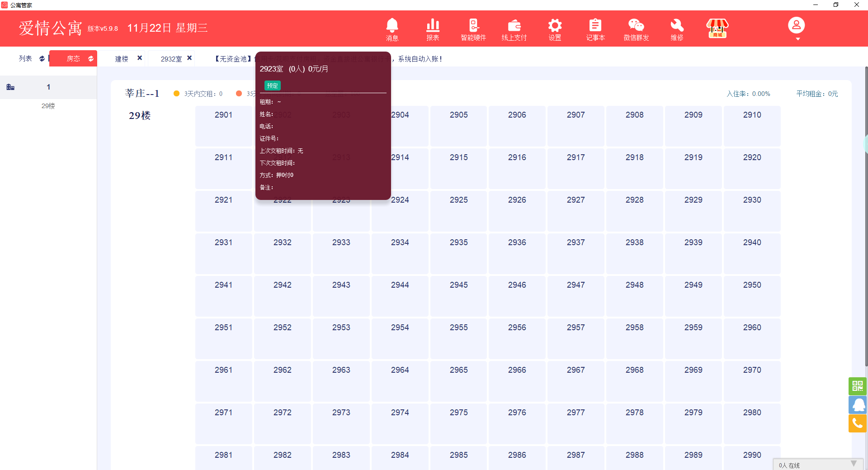Switch to the 房态 tab
The width and height of the screenshot is (868, 470).
point(73,58)
